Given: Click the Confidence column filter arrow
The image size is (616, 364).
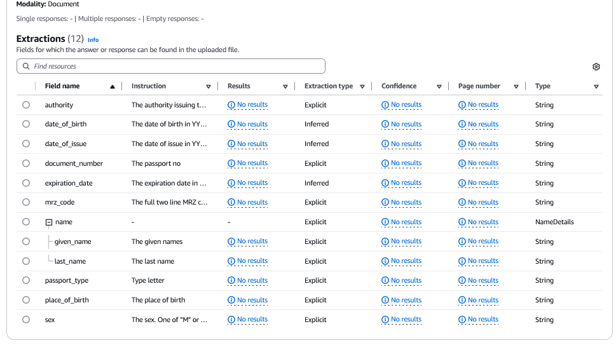Looking at the screenshot, I should click(x=439, y=86).
